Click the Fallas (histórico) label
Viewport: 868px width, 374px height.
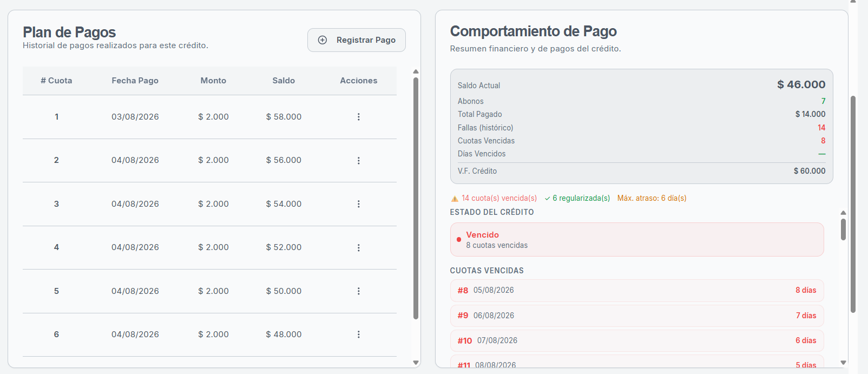(x=485, y=128)
